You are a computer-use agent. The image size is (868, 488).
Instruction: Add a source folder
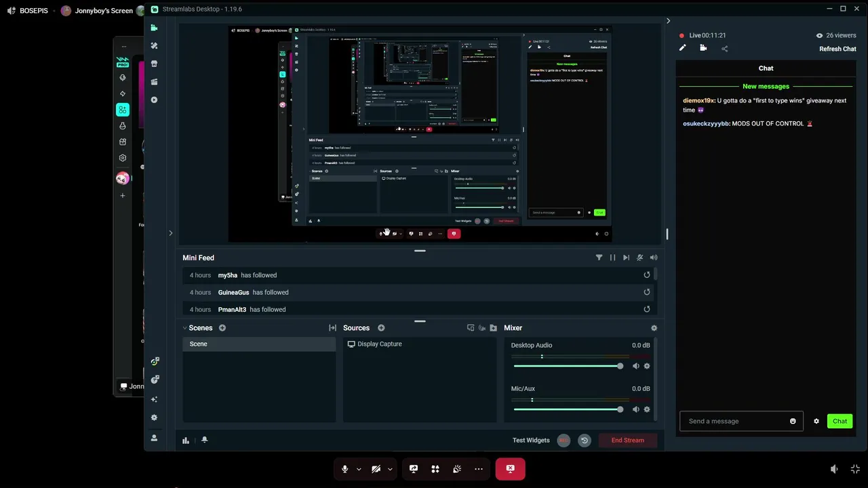[493, 328]
